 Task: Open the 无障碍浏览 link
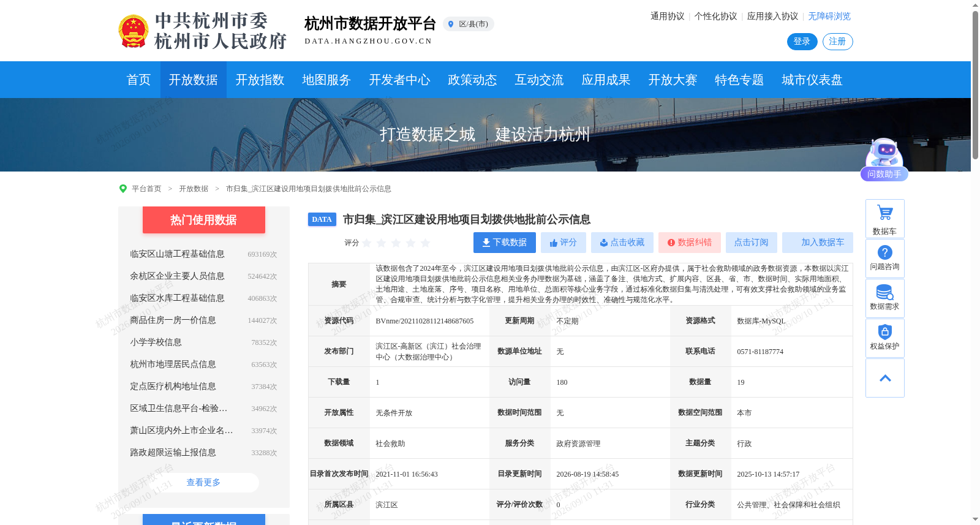[x=829, y=17]
